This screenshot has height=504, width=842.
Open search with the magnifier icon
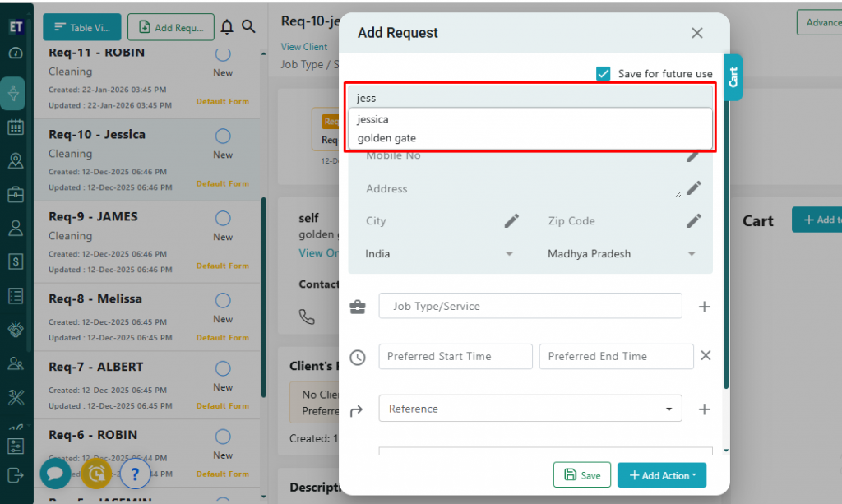[249, 27]
